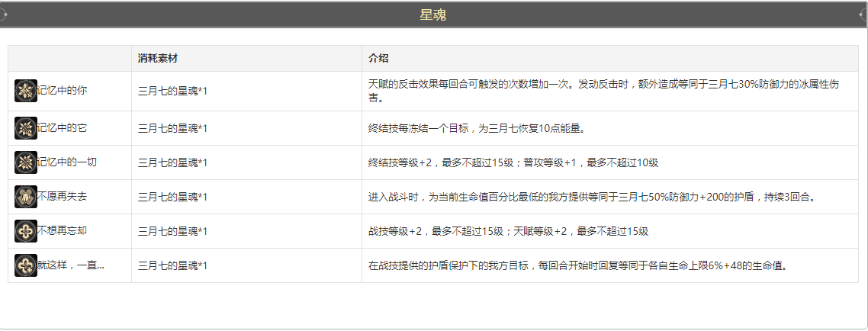The width and height of the screenshot is (868, 331).
Task: Click description 终结技每冻结一个目标
Action: (x=477, y=128)
